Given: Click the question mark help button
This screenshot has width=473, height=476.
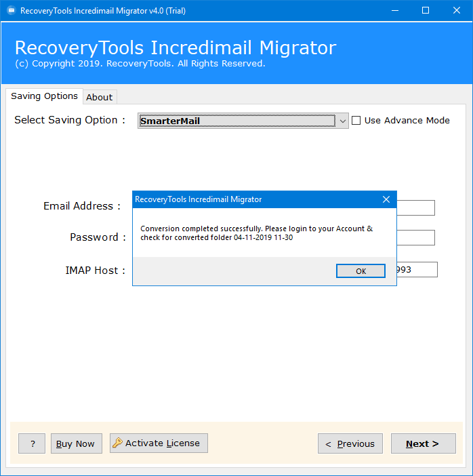Looking at the screenshot, I should tap(32, 443).
